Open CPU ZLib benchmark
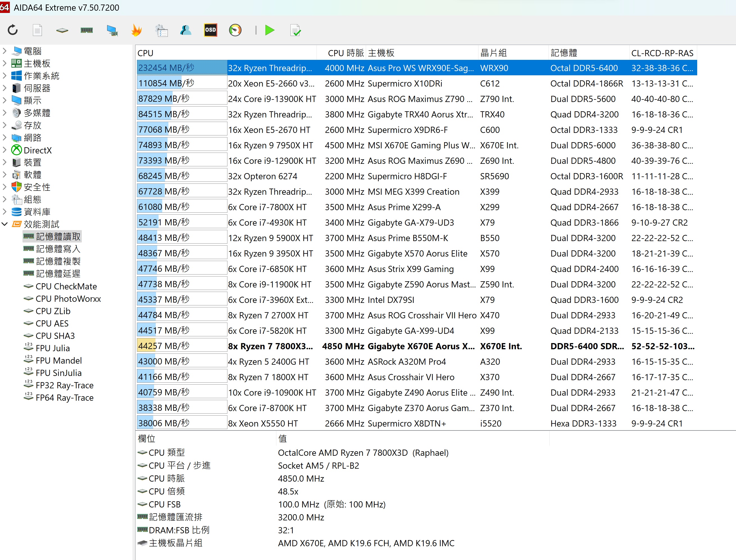The height and width of the screenshot is (560, 736). coord(47,311)
